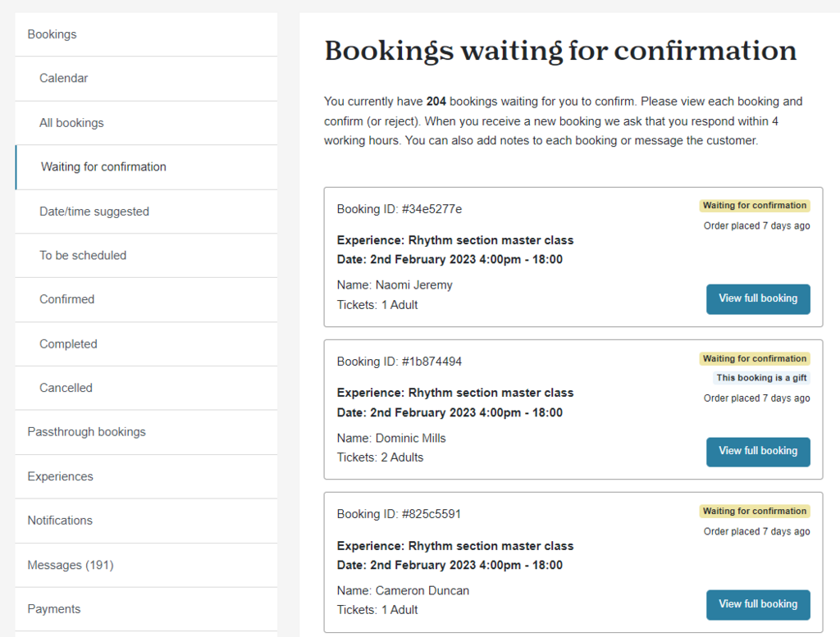Open Cancelled bookings
840x637 pixels.
click(x=146, y=388)
